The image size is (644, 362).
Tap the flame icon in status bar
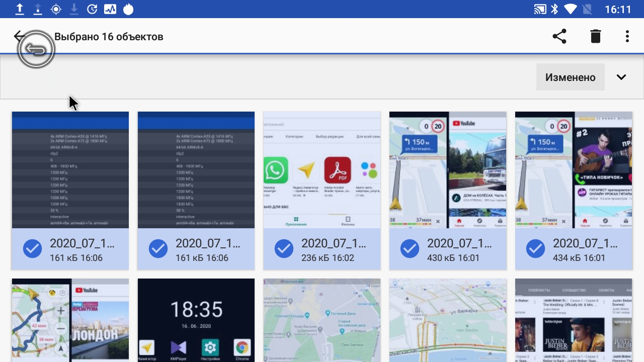click(x=129, y=9)
